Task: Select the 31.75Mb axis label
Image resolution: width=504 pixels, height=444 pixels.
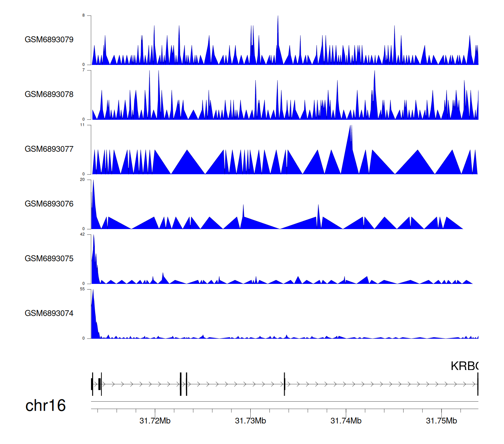Action: click(x=441, y=421)
